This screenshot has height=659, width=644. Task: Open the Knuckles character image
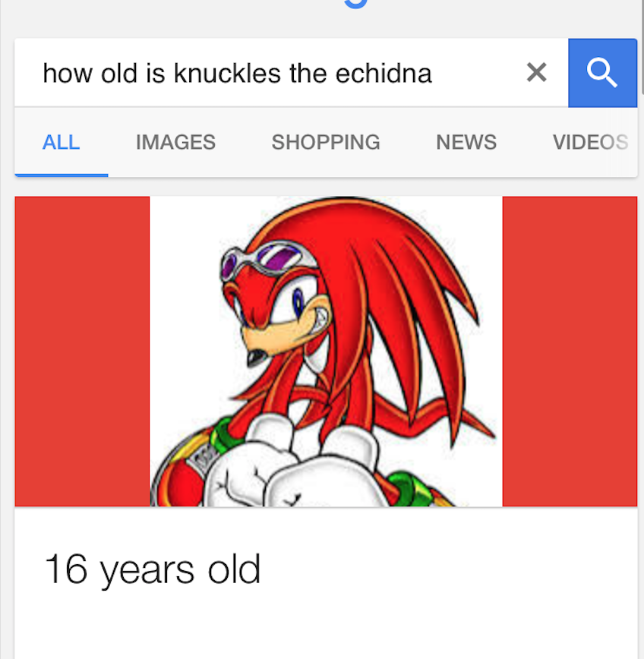326,352
